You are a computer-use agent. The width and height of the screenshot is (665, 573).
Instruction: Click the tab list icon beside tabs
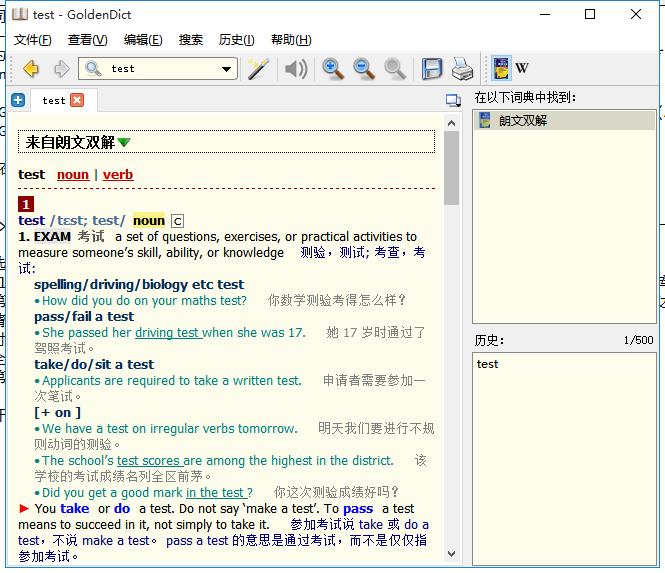(x=453, y=101)
